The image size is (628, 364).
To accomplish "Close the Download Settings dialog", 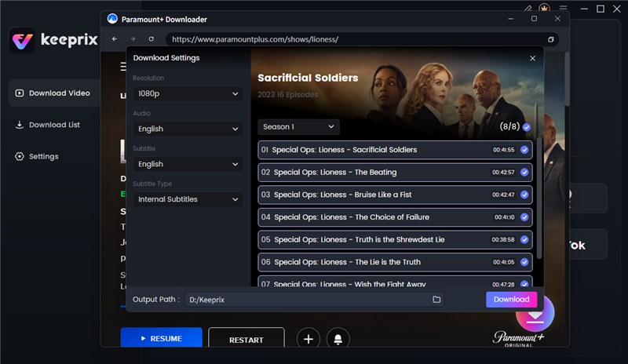I will pyautogui.click(x=533, y=58).
